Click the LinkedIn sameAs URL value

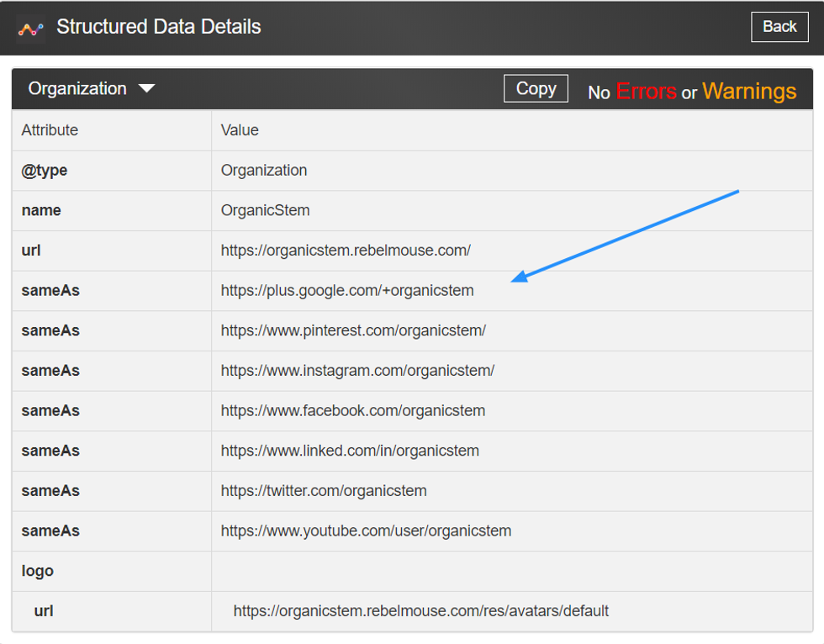[x=350, y=451]
